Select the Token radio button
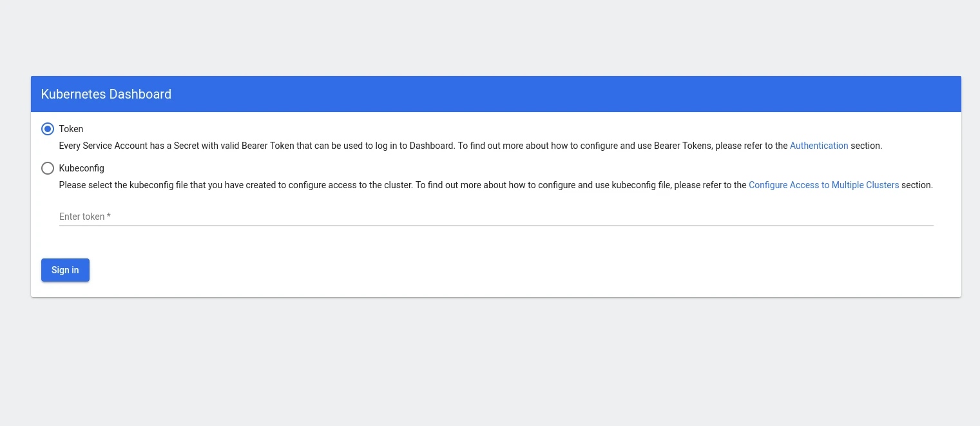The height and width of the screenshot is (426, 980). 48,129
